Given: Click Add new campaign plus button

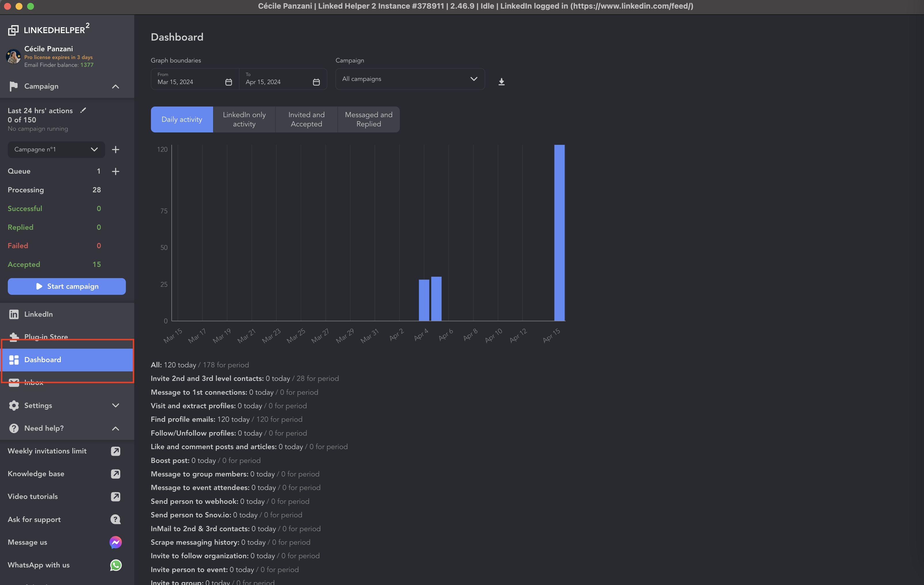Looking at the screenshot, I should tap(115, 149).
